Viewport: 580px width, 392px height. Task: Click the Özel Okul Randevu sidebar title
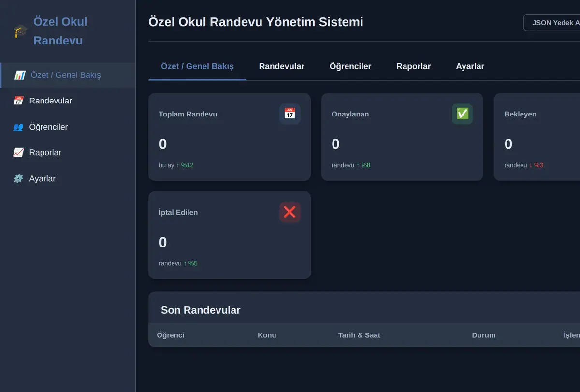coord(60,31)
